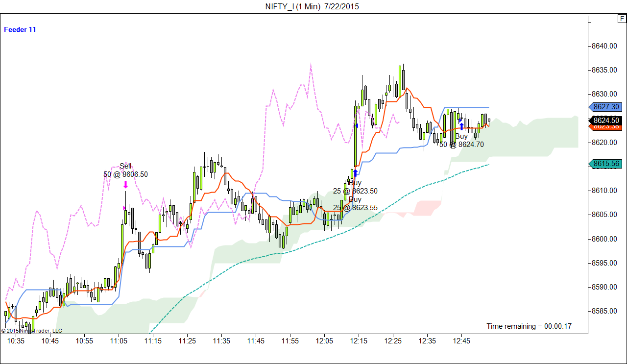
Task: Click 11:15 on the time axis
Action: point(153,340)
